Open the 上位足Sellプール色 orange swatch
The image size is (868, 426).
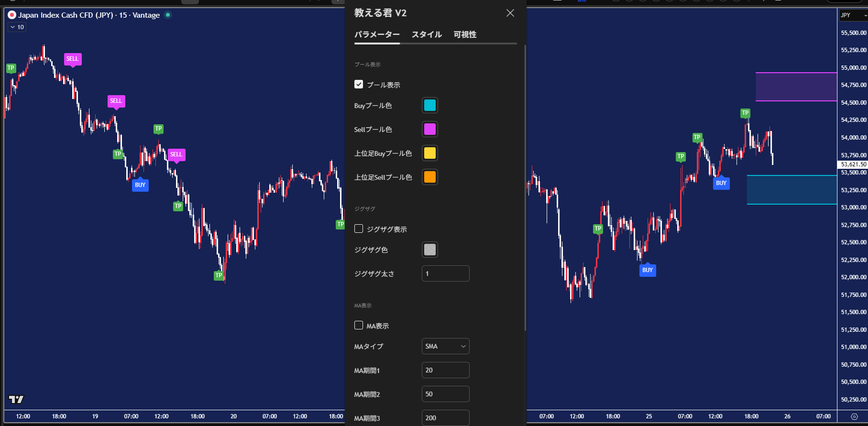[429, 177]
